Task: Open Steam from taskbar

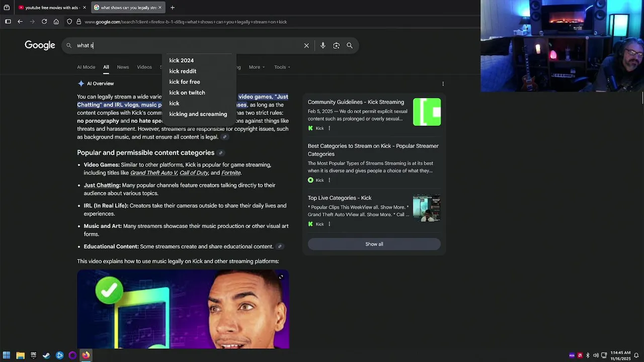Action: click(x=46, y=355)
